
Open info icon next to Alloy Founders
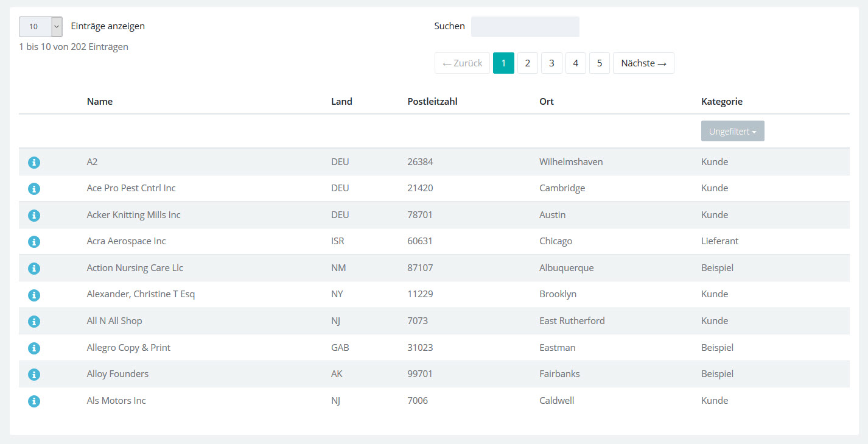coord(34,375)
